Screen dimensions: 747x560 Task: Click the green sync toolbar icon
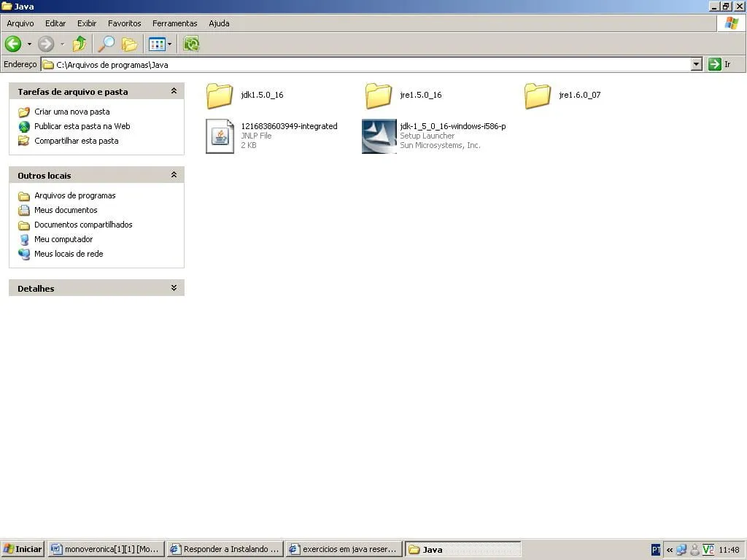[191, 44]
